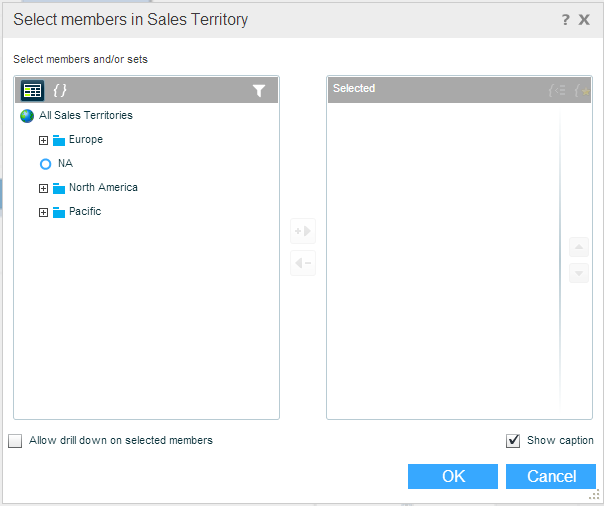Confirm the selection with OK
Viewport: 604px width, 506px height.
coord(453,477)
